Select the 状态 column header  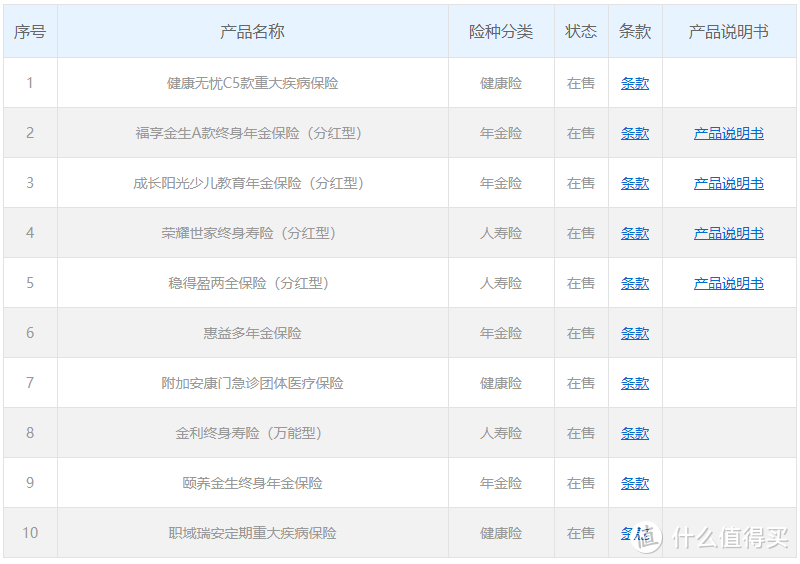coord(581,32)
